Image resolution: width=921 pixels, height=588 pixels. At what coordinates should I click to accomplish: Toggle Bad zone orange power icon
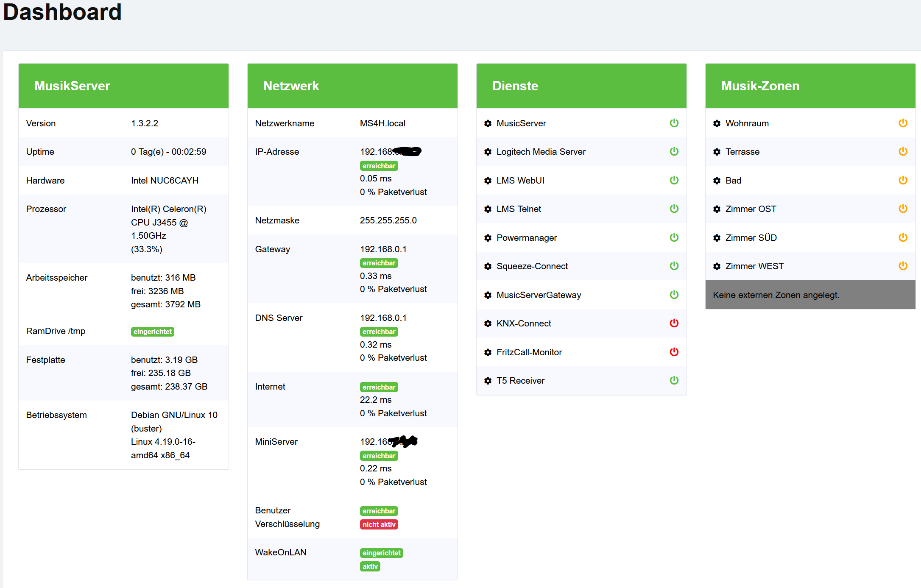(x=903, y=180)
